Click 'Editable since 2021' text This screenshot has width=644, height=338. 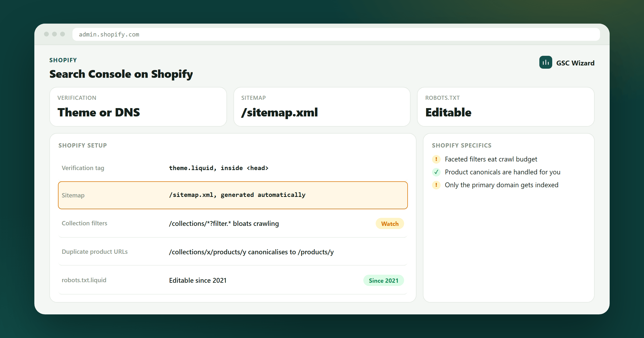click(198, 280)
